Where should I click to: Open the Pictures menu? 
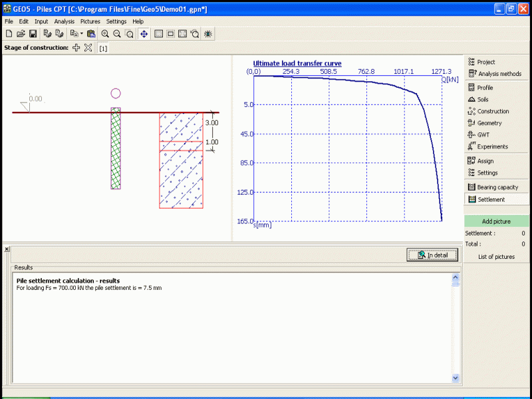(x=90, y=21)
